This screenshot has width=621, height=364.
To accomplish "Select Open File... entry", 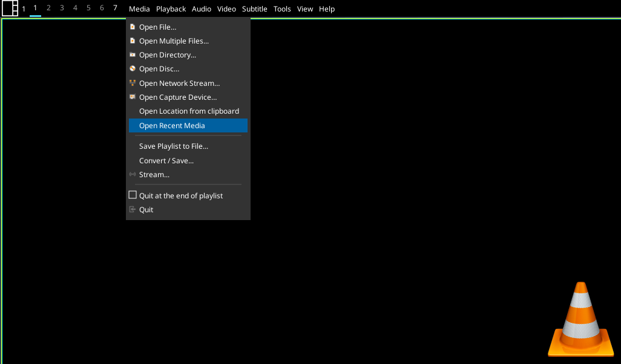I will click(188, 27).
